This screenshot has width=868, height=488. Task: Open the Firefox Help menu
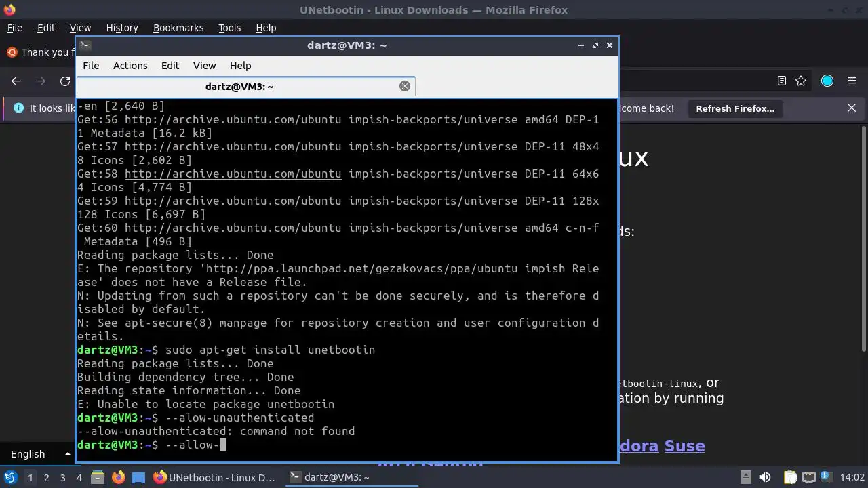pos(266,28)
